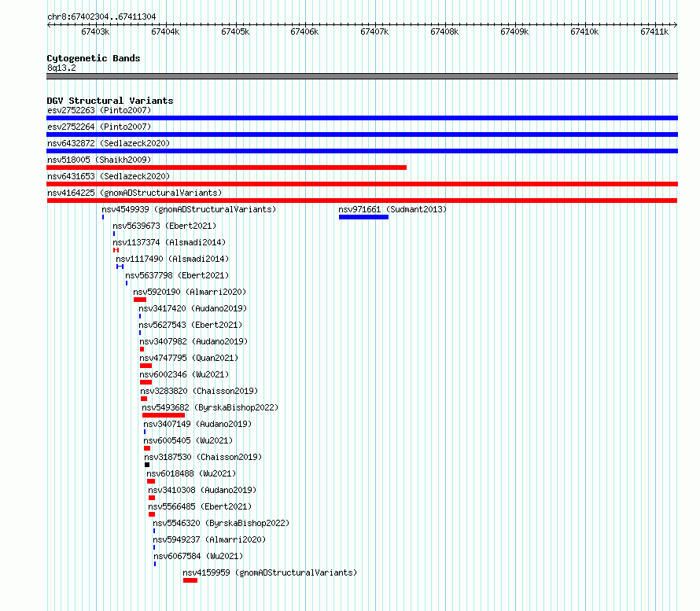Click the DGV Structural Variants track title
This screenshot has width=700, height=611.
(110, 101)
